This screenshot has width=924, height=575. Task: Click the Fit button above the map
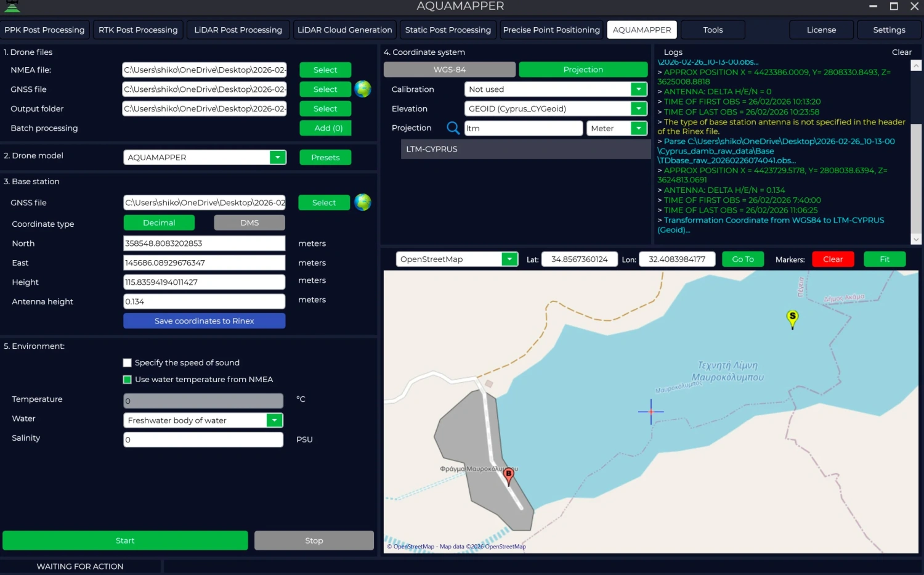coord(885,259)
